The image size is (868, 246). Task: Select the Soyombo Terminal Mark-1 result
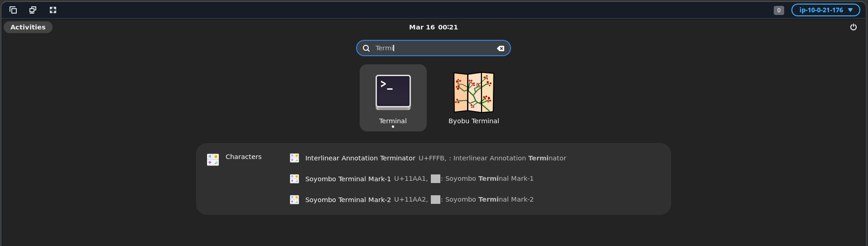(x=347, y=179)
